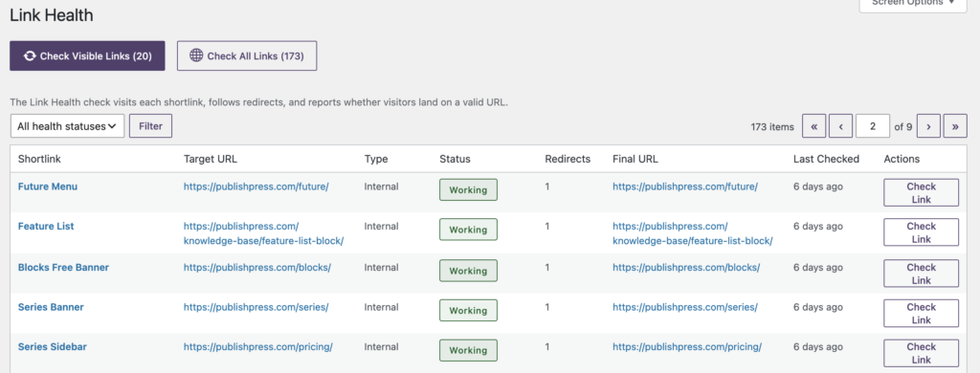Open the Final URL for Feature List
The image size is (980, 373).
tap(693, 233)
